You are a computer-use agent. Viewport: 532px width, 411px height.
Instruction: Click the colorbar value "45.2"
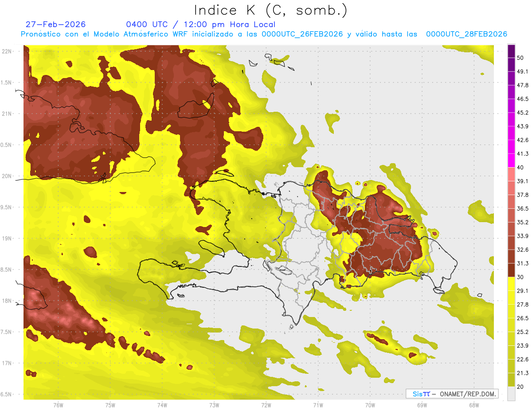coord(523,113)
